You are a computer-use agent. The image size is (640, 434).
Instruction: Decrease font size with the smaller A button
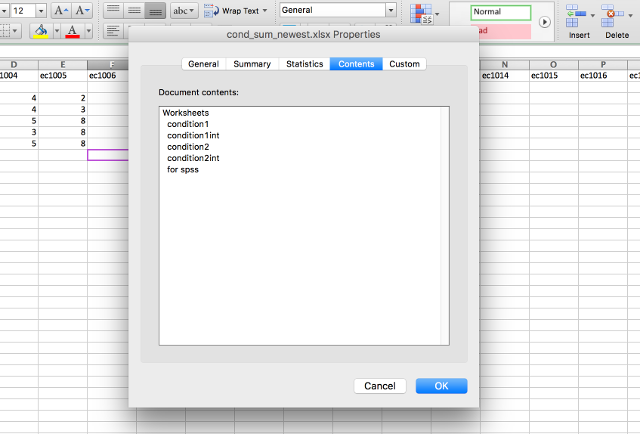82,10
